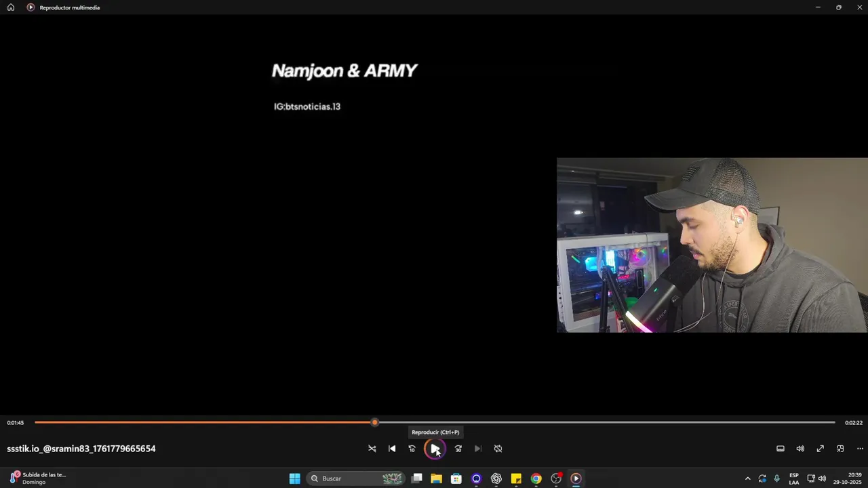
Task: Switch ESP LAA input language
Action: pyautogui.click(x=794, y=479)
